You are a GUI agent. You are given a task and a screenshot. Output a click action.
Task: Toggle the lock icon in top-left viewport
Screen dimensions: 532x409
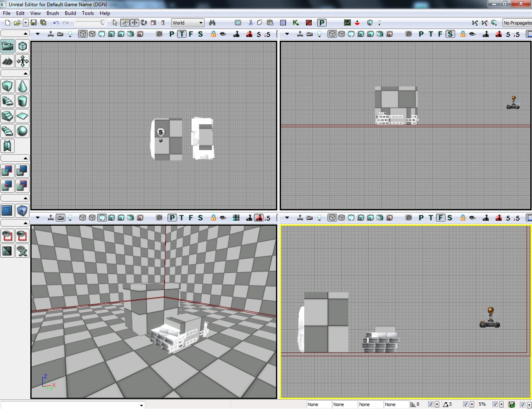tap(213, 34)
